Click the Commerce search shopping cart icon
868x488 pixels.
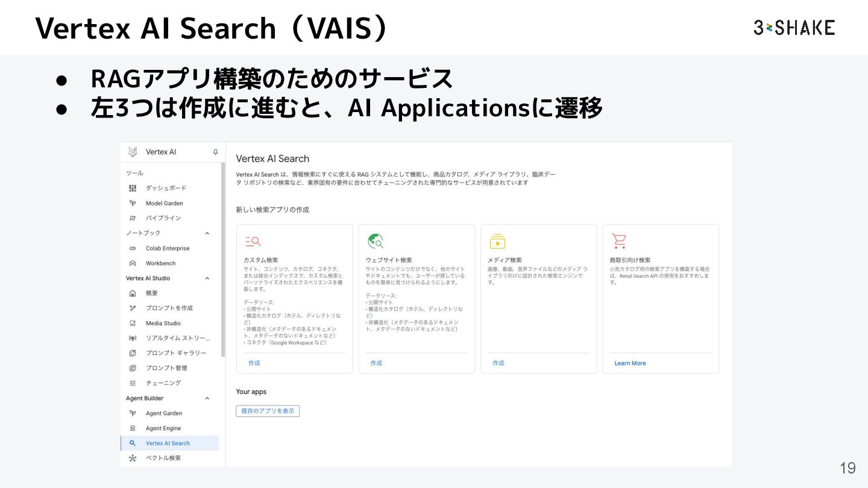[619, 241]
